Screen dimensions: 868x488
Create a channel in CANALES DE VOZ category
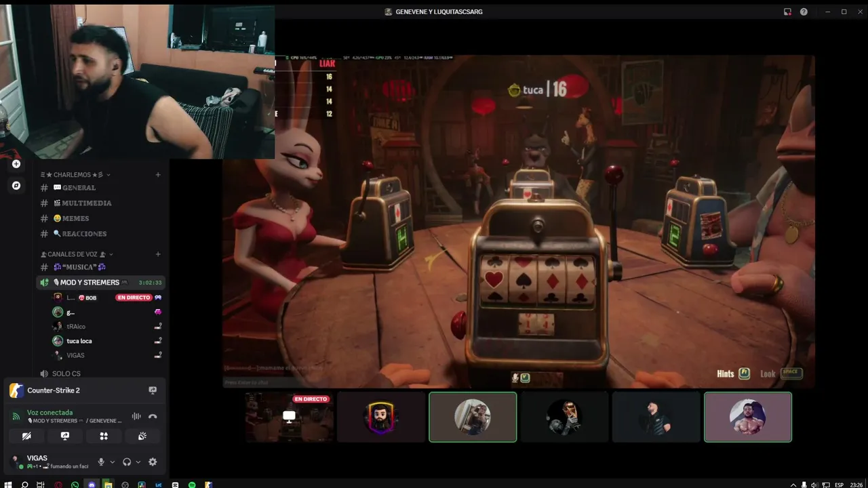point(158,254)
